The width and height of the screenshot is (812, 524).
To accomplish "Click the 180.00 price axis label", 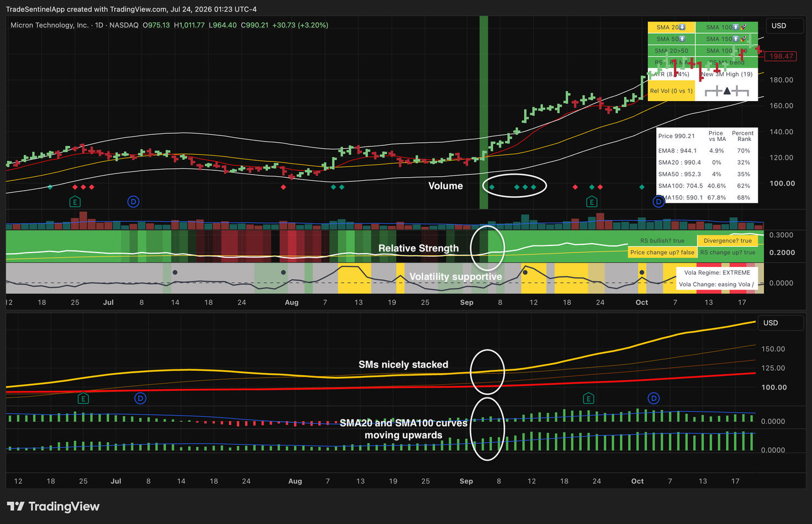I will tap(781, 80).
